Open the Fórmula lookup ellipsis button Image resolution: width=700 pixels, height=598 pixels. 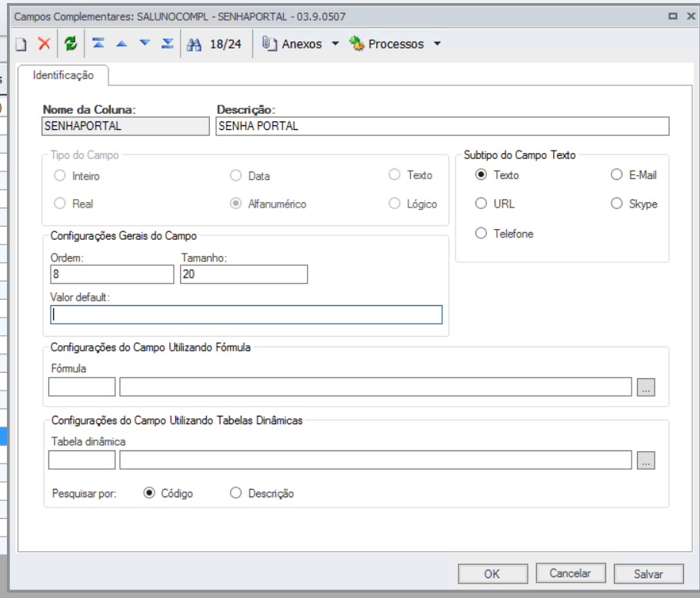645,387
